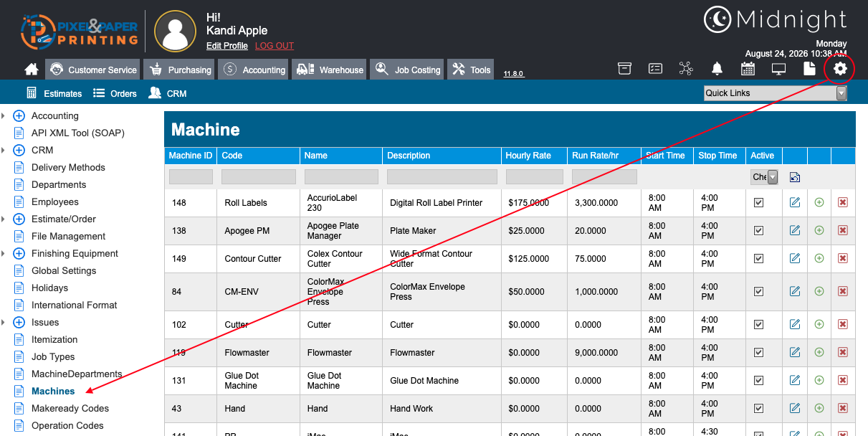The image size is (868, 436).
Task: Copy the Roll Labels machine with green plus
Action: point(819,203)
